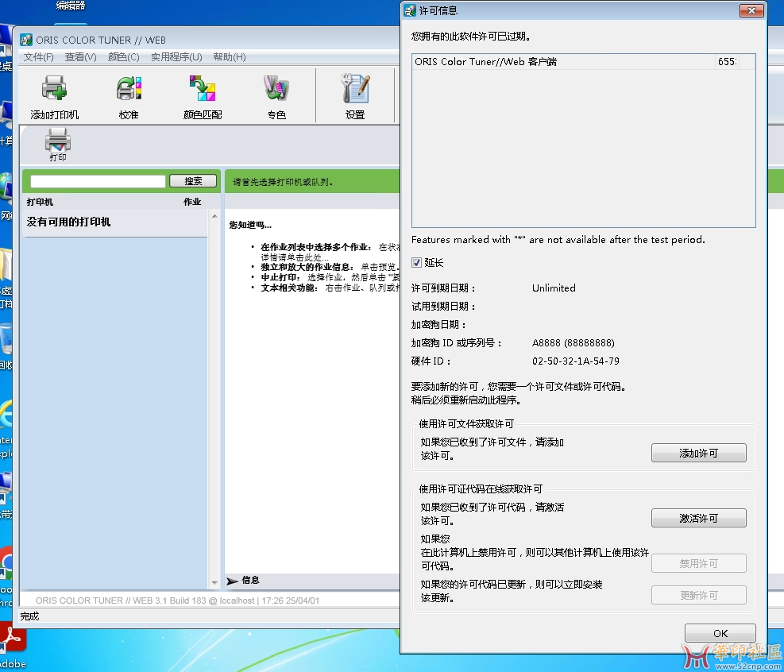Click the Unlimited license expiry value
The image size is (784, 672).
tap(554, 288)
